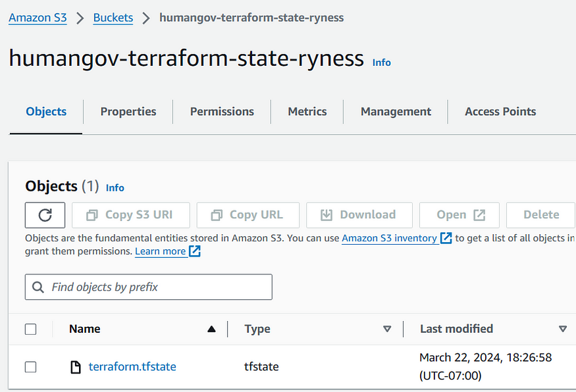Click the terraform.tfstate file icon
The height and width of the screenshot is (392, 576).
point(75,366)
